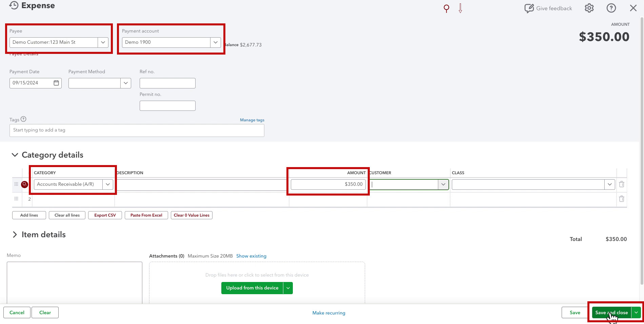This screenshot has height=324, width=644.
Task: Open the Payment Method dropdown
Action: coord(126,83)
